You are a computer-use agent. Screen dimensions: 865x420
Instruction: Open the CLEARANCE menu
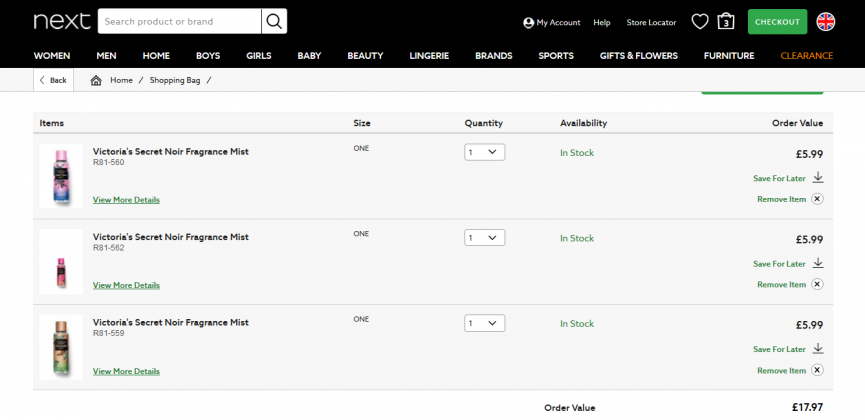click(x=807, y=56)
